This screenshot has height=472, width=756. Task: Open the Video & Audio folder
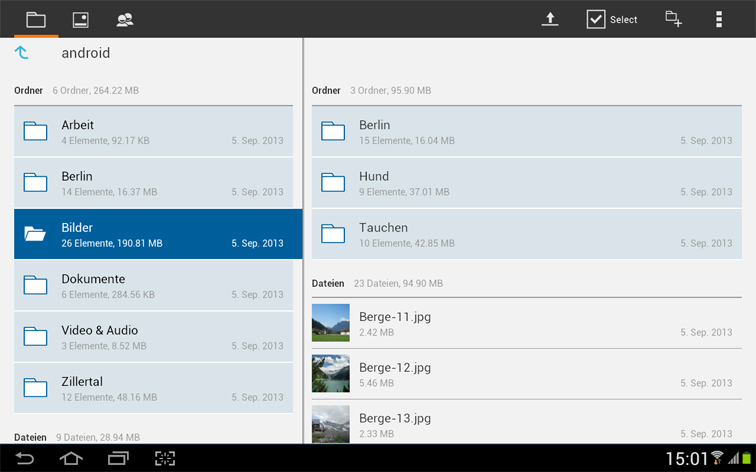click(x=153, y=337)
